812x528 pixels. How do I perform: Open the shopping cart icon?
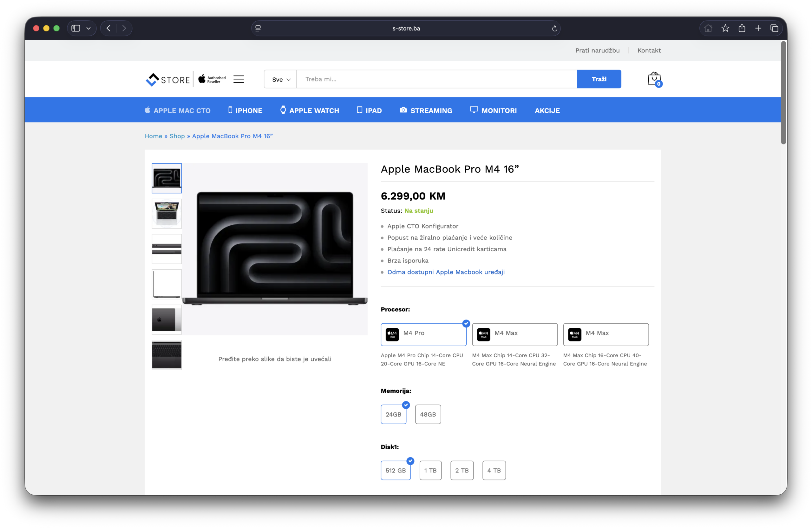(654, 79)
